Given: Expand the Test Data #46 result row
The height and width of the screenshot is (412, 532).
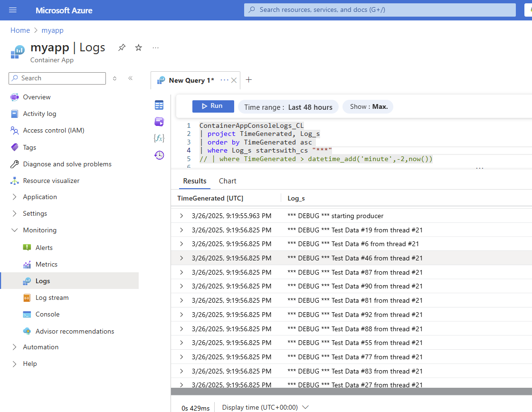Looking at the screenshot, I should [x=181, y=258].
